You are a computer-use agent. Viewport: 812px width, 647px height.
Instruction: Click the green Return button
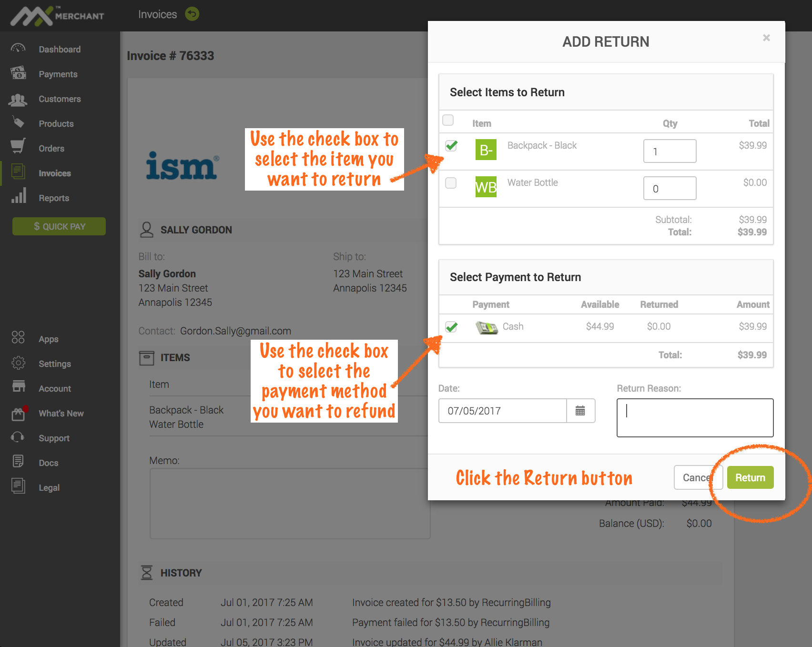[750, 477]
